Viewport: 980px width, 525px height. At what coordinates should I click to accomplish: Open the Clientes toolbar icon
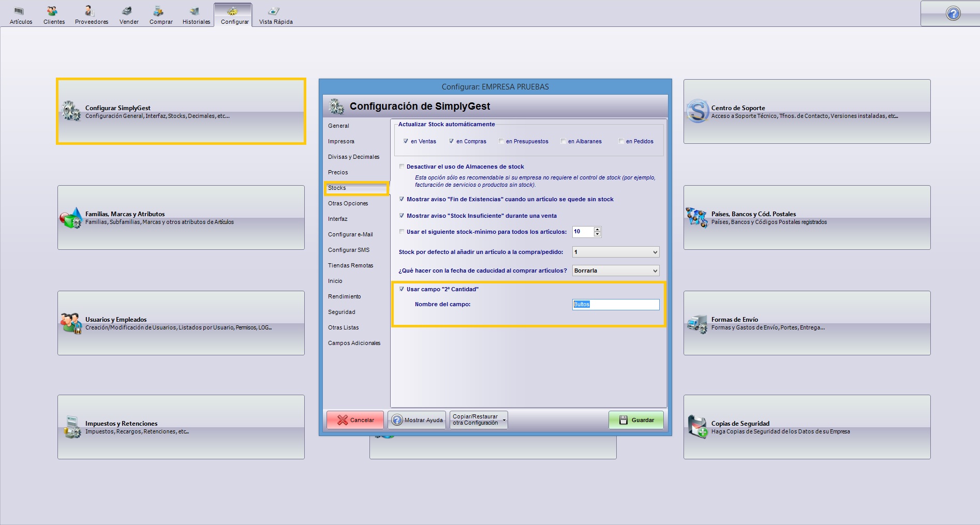pos(54,15)
